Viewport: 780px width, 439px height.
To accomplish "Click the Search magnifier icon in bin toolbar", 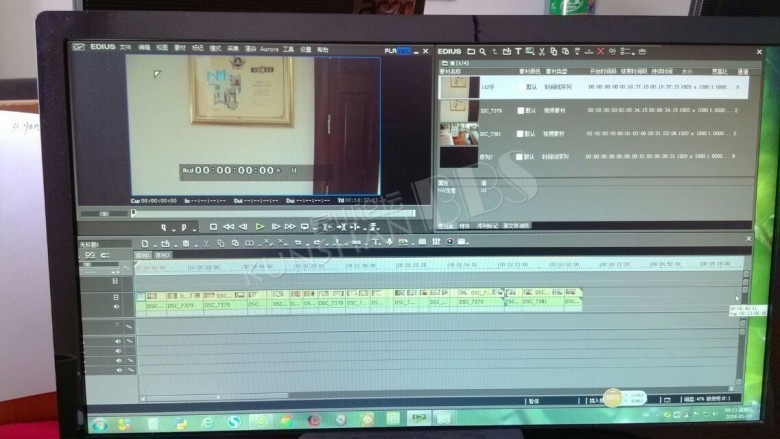I will [482, 51].
